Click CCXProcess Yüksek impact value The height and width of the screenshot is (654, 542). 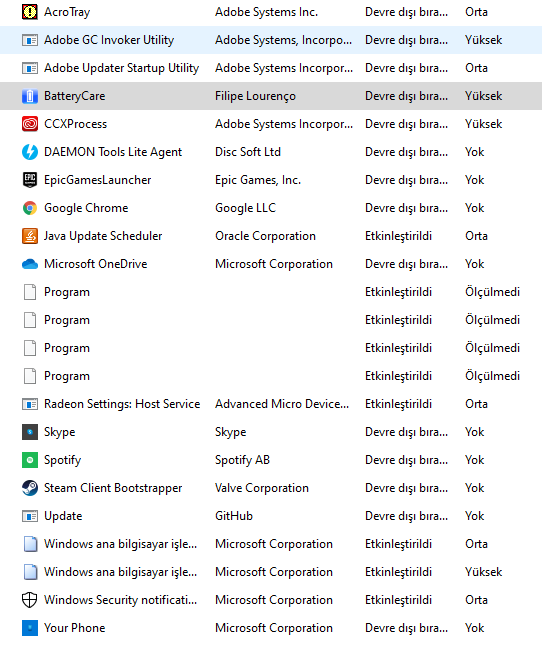point(484,124)
